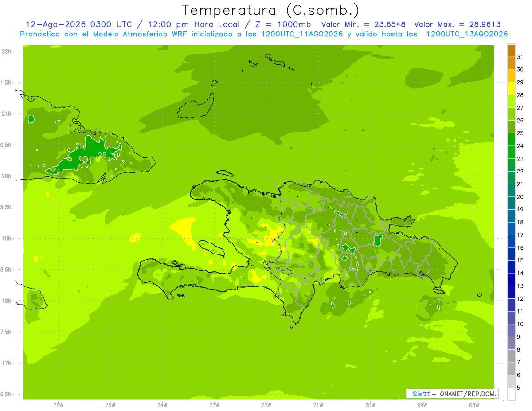The height and width of the screenshot is (411, 532).
Task: Click the '9.5N' latitude axis label
Action: pyautogui.click(x=7, y=207)
